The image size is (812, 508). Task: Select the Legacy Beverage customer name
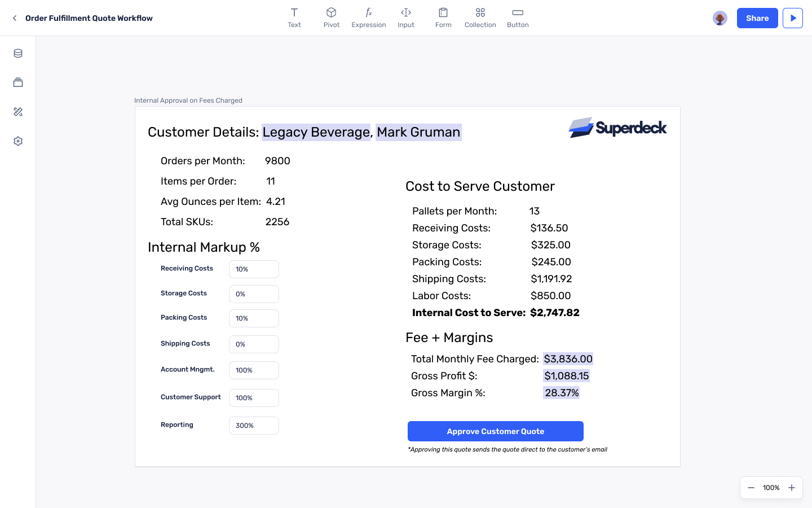[x=316, y=132]
